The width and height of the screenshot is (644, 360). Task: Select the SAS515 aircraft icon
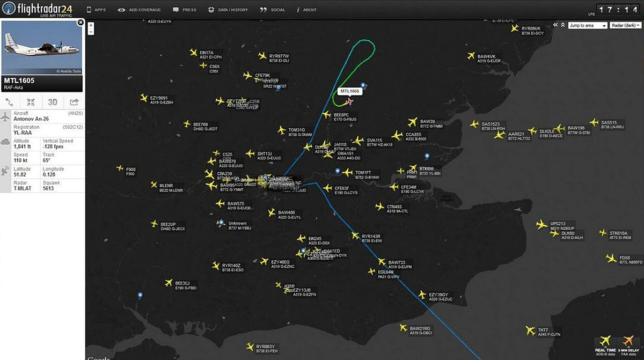pos(594,122)
